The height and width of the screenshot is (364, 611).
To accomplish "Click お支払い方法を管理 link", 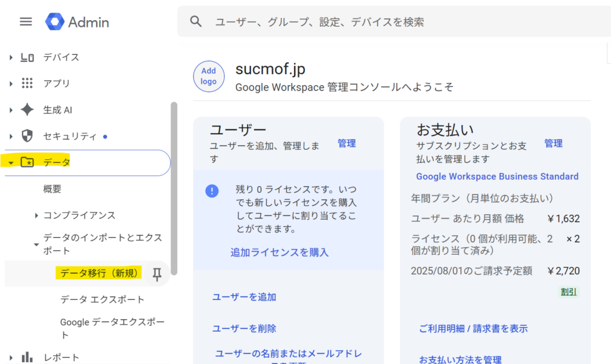I will click(x=460, y=359).
